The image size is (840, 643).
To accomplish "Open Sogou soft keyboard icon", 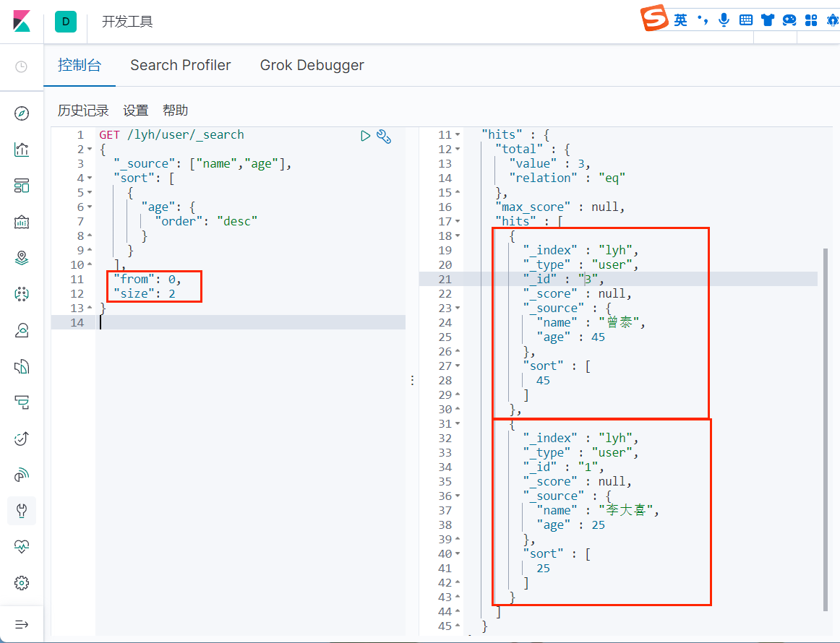I will [746, 20].
